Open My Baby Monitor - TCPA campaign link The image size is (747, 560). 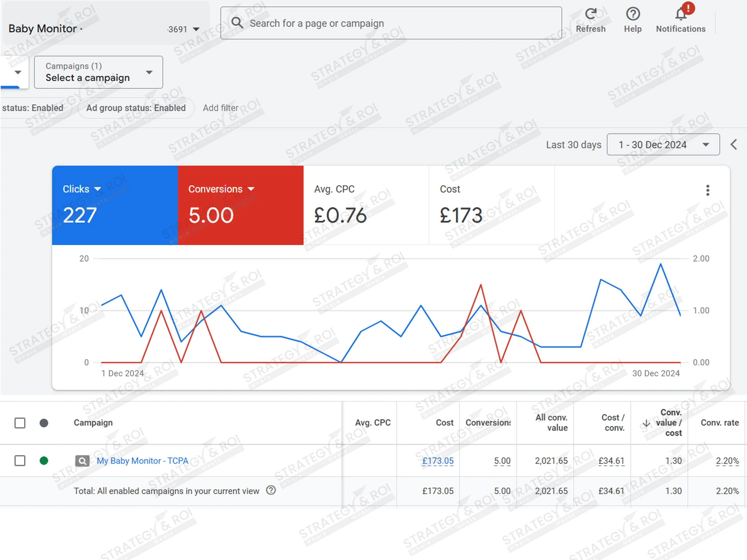click(x=143, y=461)
